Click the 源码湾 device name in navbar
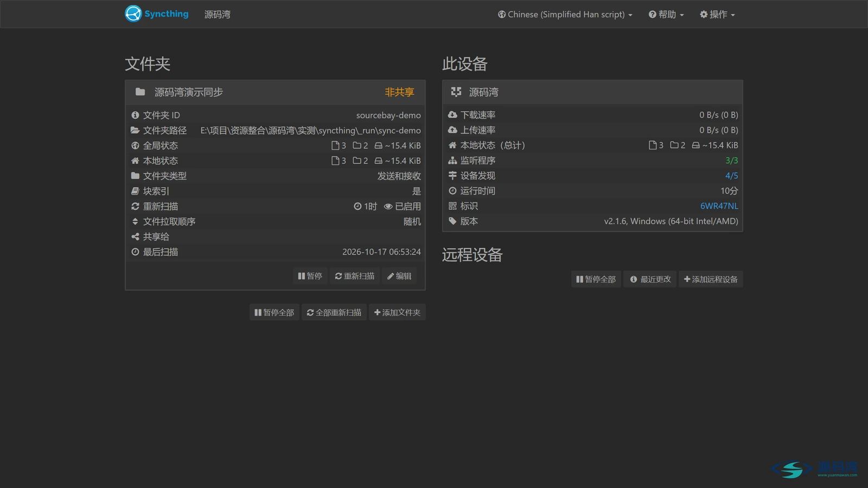This screenshot has width=868, height=488. point(218,14)
